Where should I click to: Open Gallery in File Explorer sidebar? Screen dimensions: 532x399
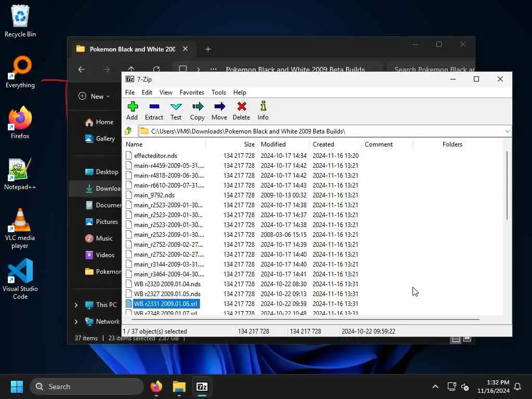100,138
